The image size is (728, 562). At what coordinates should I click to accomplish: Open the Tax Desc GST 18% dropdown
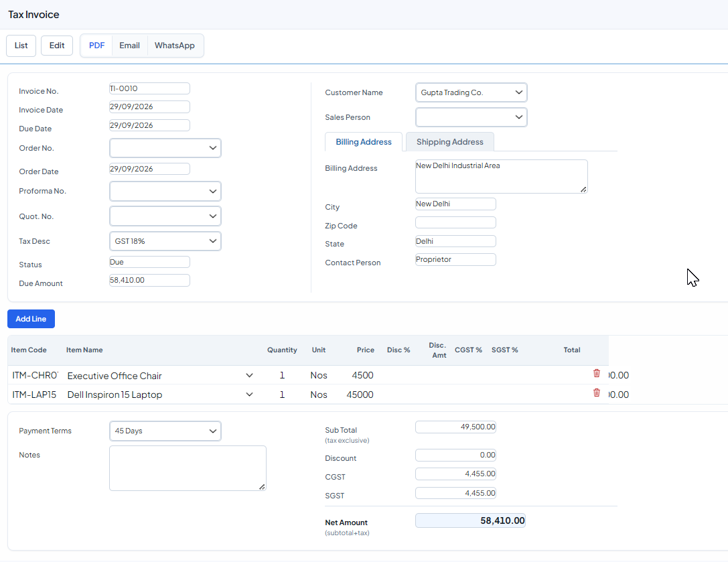[x=165, y=241]
